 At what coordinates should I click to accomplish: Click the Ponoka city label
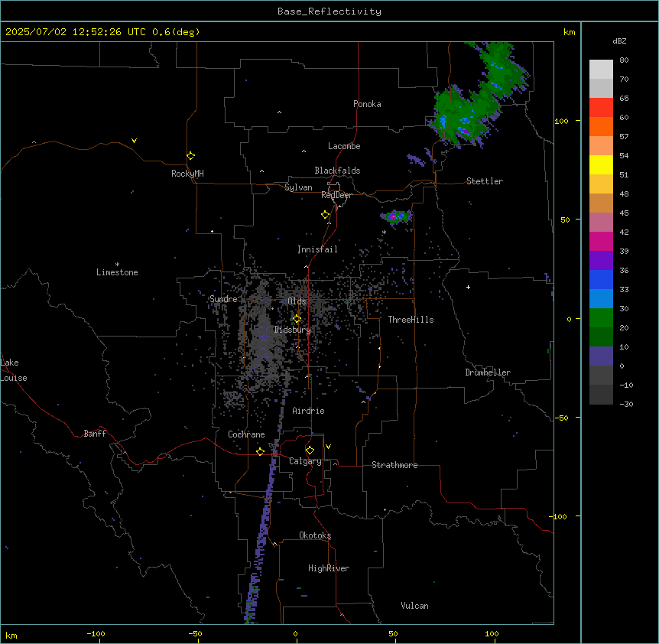(x=367, y=104)
